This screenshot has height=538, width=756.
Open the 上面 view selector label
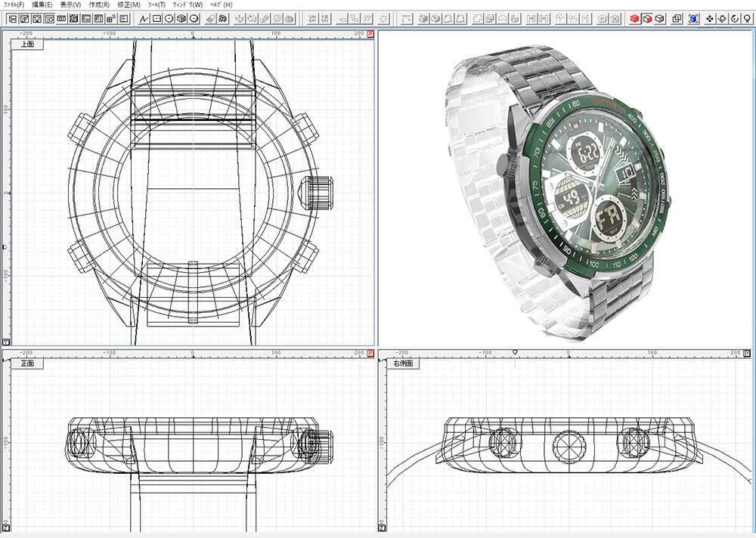click(27, 45)
